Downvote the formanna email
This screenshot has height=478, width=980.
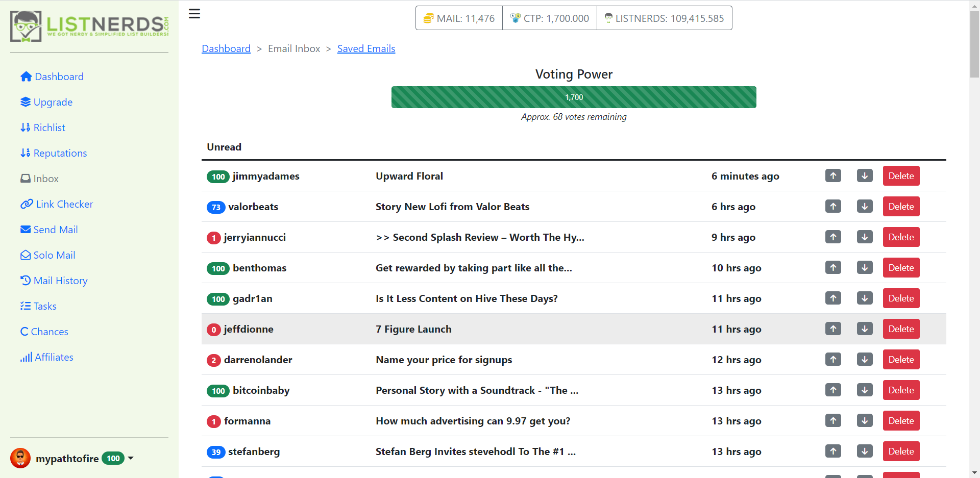tap(865, 421)
